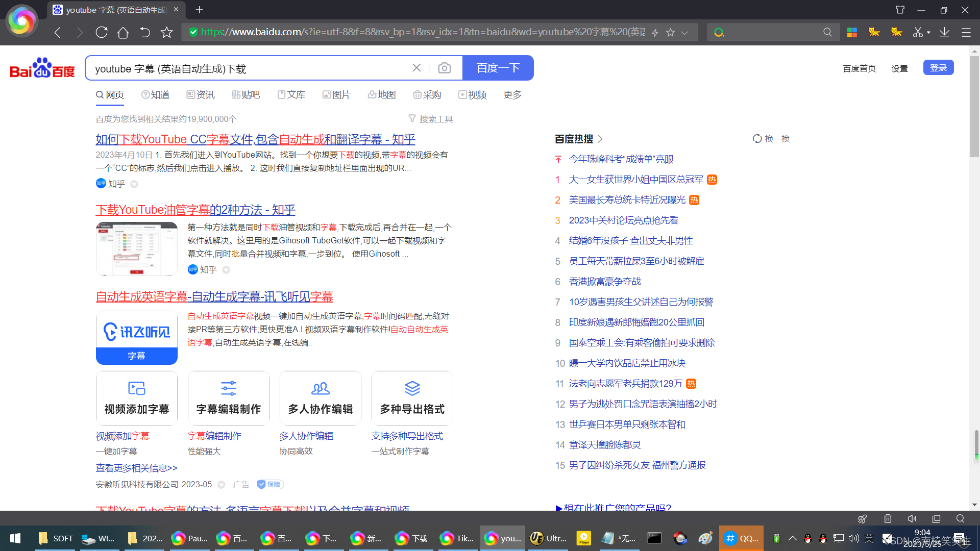Click the camera image search icon
Image resolution: width=980 pixels, height=551 pixels.
444,68
